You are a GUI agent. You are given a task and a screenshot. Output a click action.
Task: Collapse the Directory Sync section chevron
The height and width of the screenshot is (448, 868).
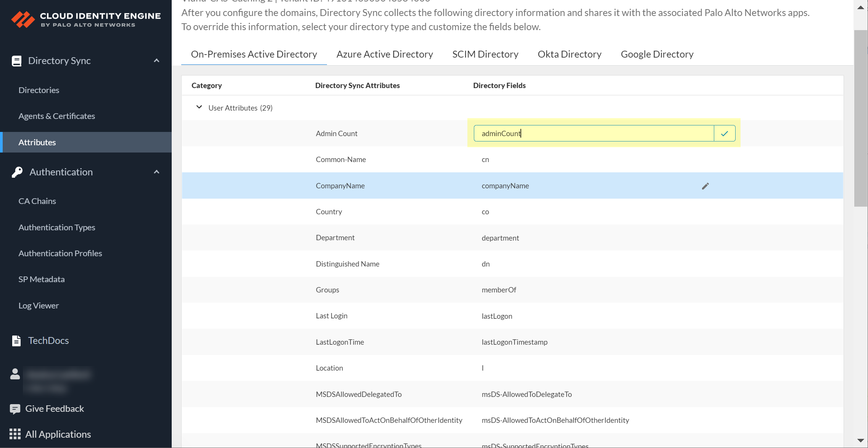click(x=156, y=61)
